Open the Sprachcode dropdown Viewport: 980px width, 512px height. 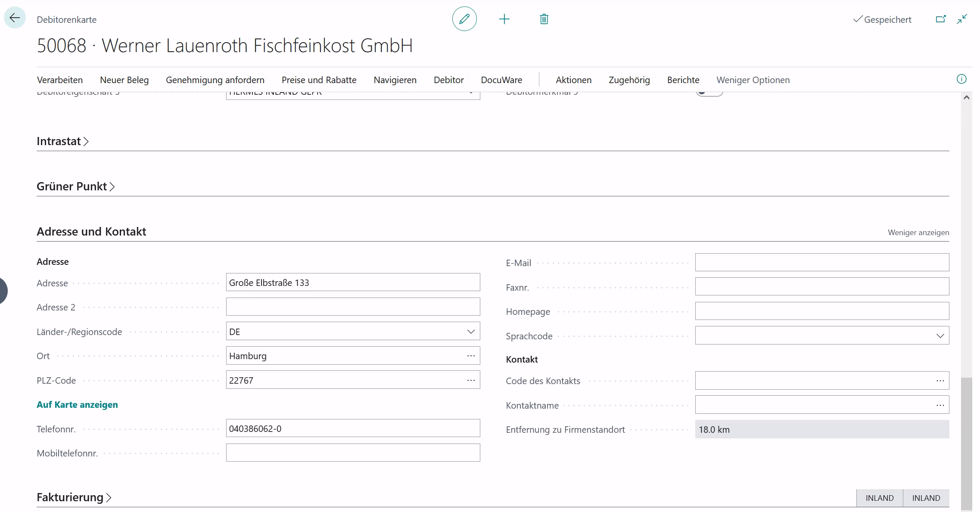tap(940, 336)
